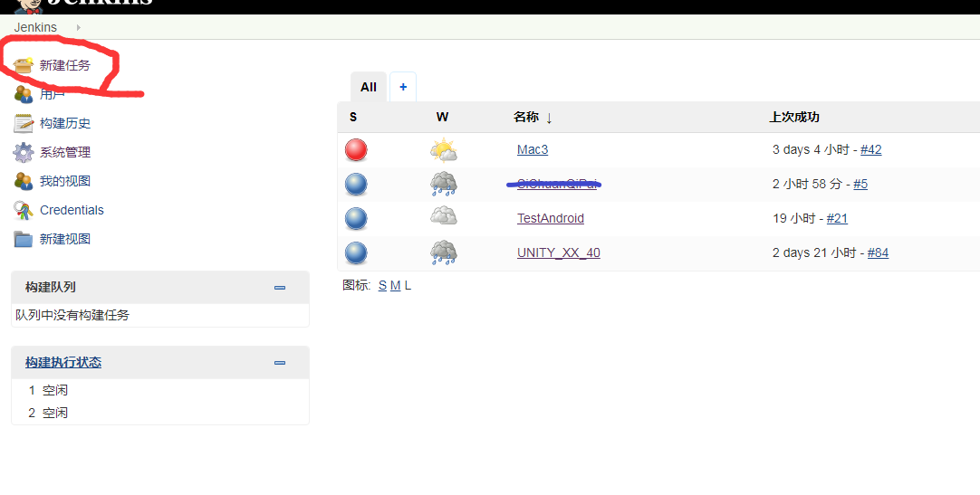Open build #5 link
The height and width of the screenshot is (495, 980).
(x=860, y=184)
